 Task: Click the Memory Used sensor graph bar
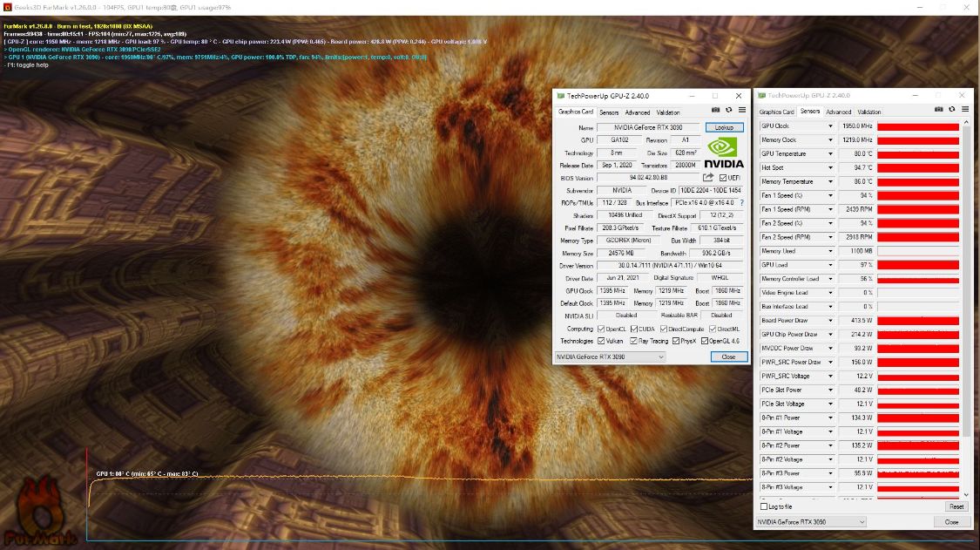(x=918, y=251)
